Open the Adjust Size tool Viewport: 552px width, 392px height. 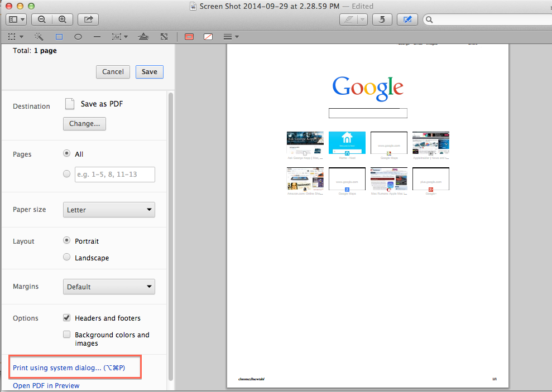tap(164, 37)
